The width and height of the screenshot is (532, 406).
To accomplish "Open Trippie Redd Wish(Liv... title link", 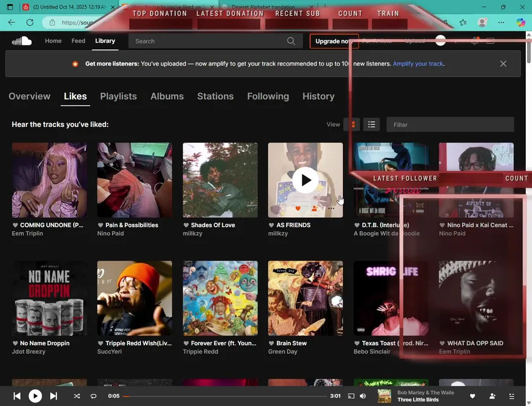I will [x=139, y=343].
